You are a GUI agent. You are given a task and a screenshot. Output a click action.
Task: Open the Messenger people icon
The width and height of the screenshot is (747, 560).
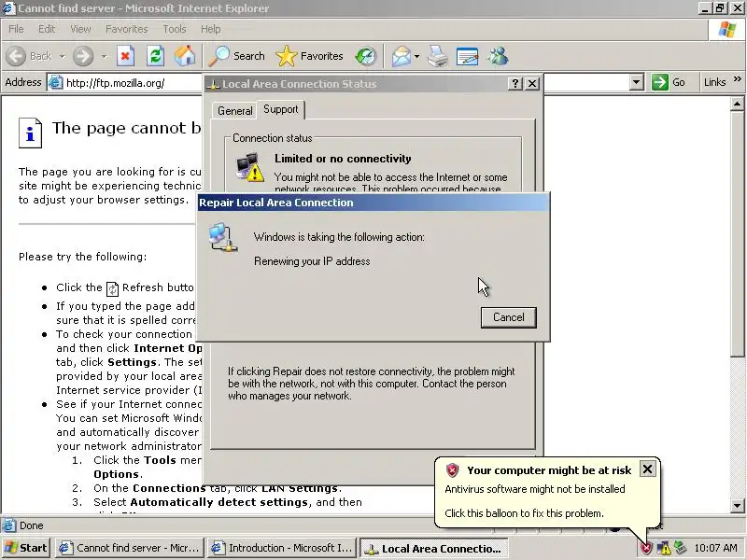pyautogui.click(x=498, y=56)
